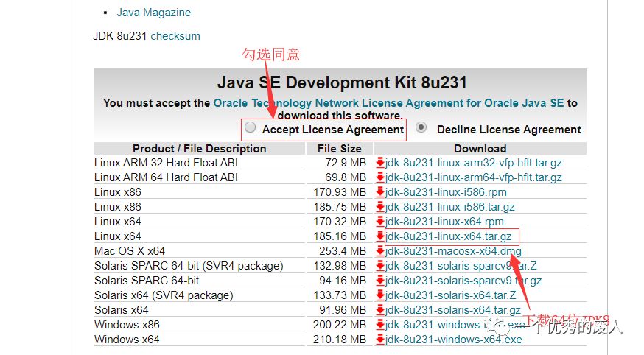Click red download arrow for linux-x64.tar.gz
Image resolution: width=644 pixels, height=355 pixels.
pos(380,237)
